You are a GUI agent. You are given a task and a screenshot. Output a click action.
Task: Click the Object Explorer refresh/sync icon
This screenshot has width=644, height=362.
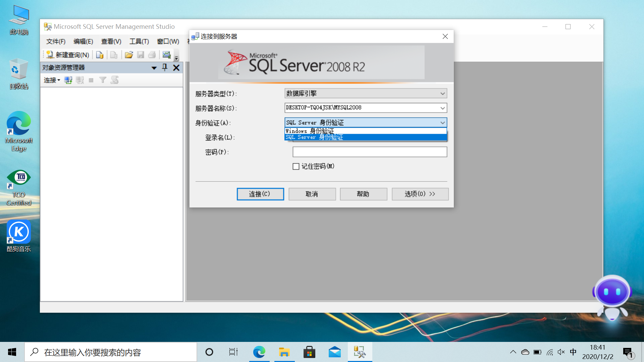(115, 80)
